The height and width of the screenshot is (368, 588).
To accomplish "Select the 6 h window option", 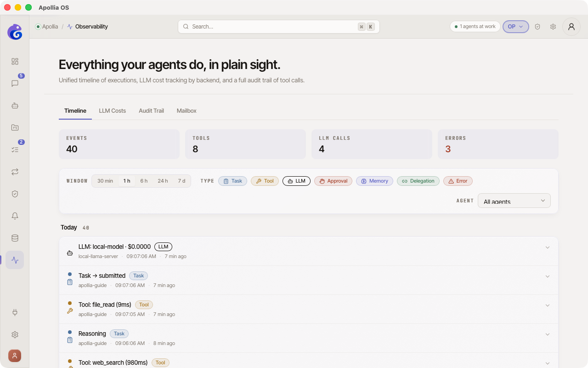I will pos(144,181).
